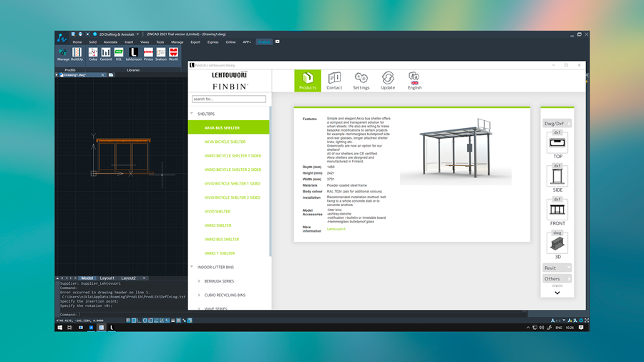
Task: Switch to the ProdLib ribbon tab
Action: 264,42
